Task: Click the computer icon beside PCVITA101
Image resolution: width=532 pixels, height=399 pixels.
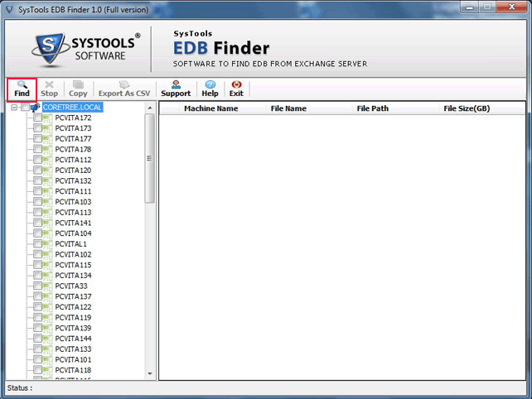Action: pyautogui.click(x=47, y=359)
